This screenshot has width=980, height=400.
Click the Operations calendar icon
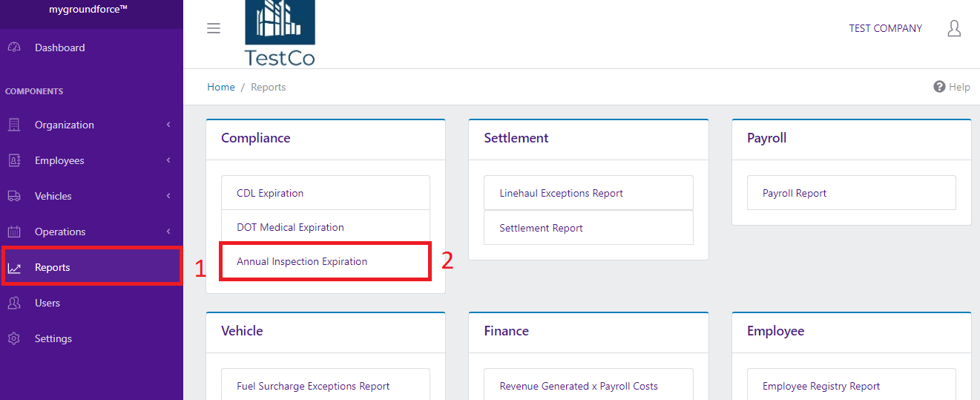[x=14, y=232]
